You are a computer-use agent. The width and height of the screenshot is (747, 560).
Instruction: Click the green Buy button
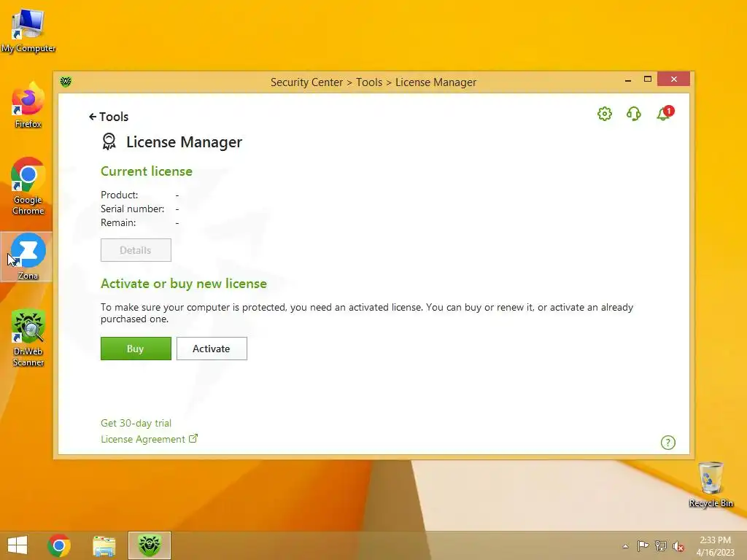[136, 349]
